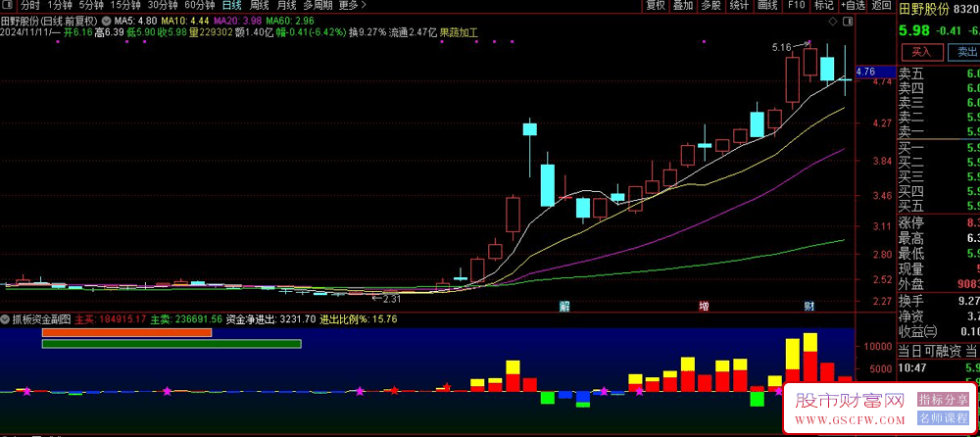The width and height of the screenshot is (980, 437).
Task: Click the 进出比例%: 15.76 label
Action: click(x=359, y=318)
